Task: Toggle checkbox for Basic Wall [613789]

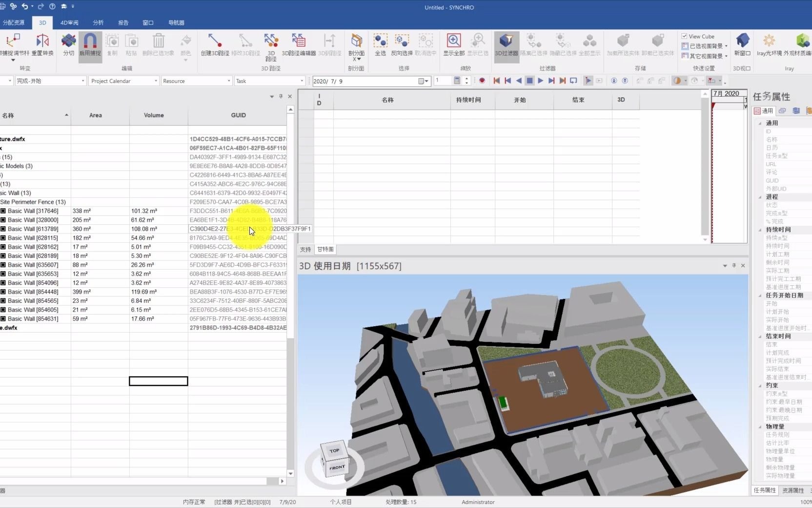Action: pyautogui.click(x=3, y=229)
